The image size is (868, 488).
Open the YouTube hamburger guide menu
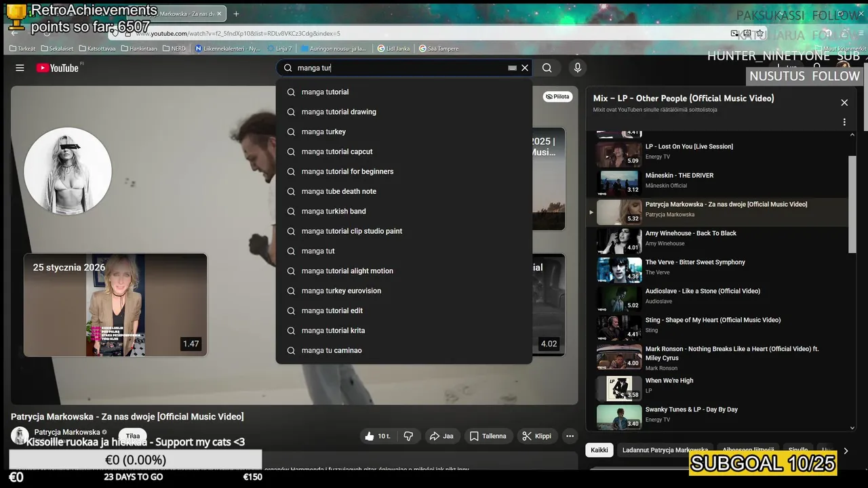(20, 68)
